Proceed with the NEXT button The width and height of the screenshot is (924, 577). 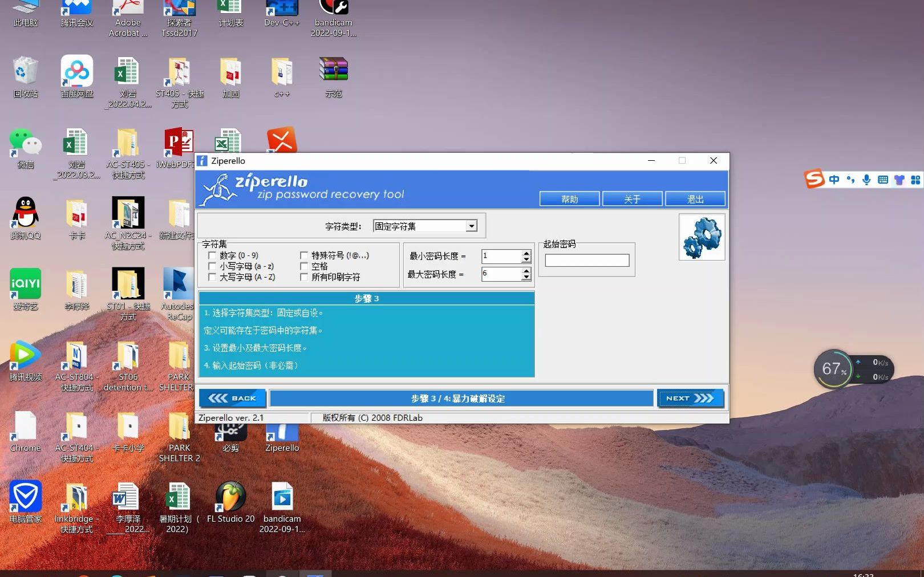(x=690, y=398)
